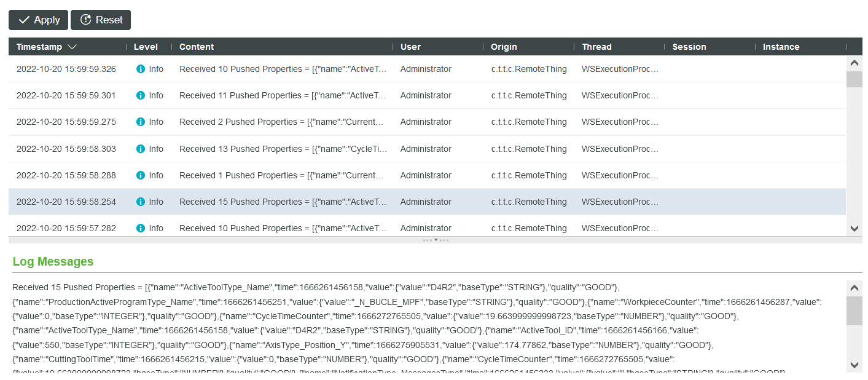Click the Info icon on the 15:59:58.288 row

point(142,175)
